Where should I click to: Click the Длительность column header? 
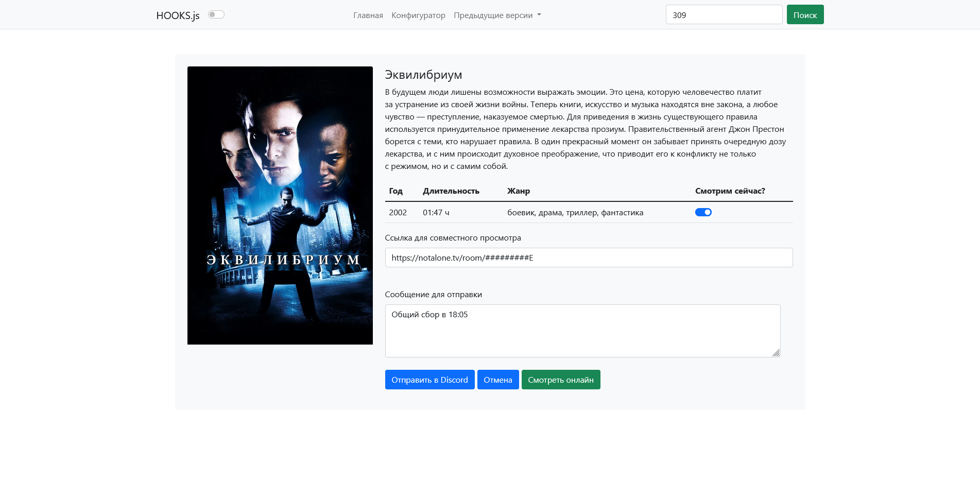[x=451, y=191]
